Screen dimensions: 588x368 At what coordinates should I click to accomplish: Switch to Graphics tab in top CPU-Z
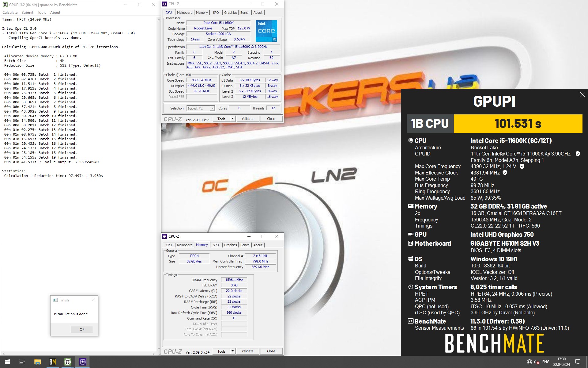[x=230, y=13]
